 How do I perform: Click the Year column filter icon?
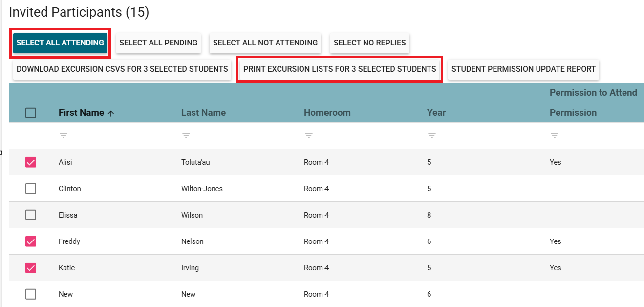point(431,136)
